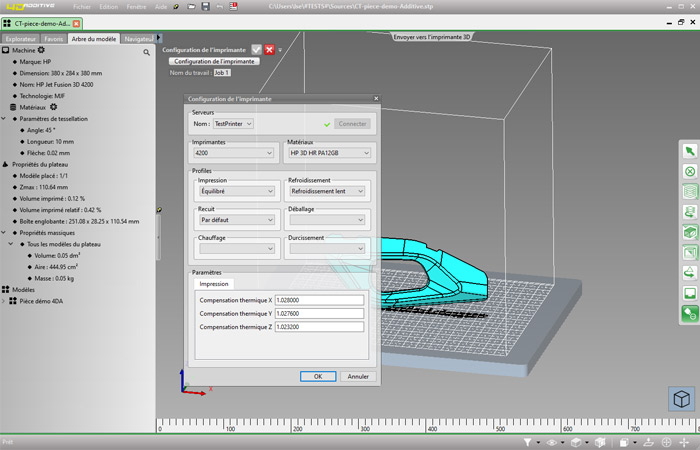700x450 pixels.
Task: Click the undo arrow icon
Action: pyautogui.click(x=220, y=6)
